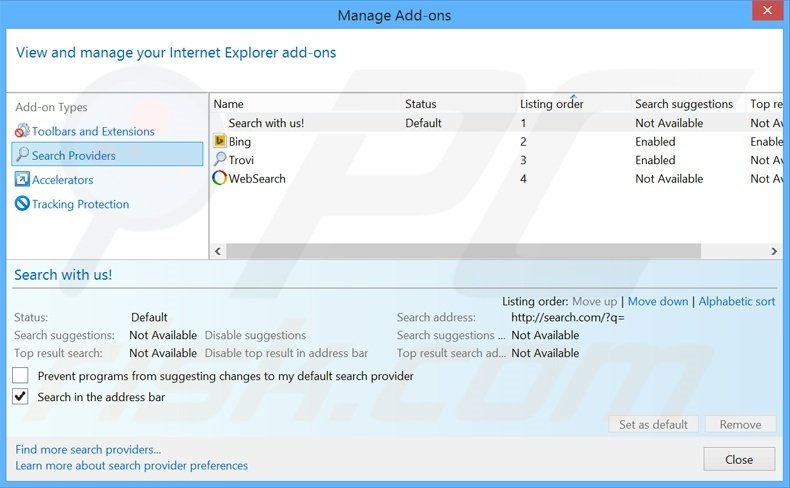The height and width of the screenshot is (488, 790).
Task: Click the horizontal scrollbar thumb
Action: [x=463, y=251]
